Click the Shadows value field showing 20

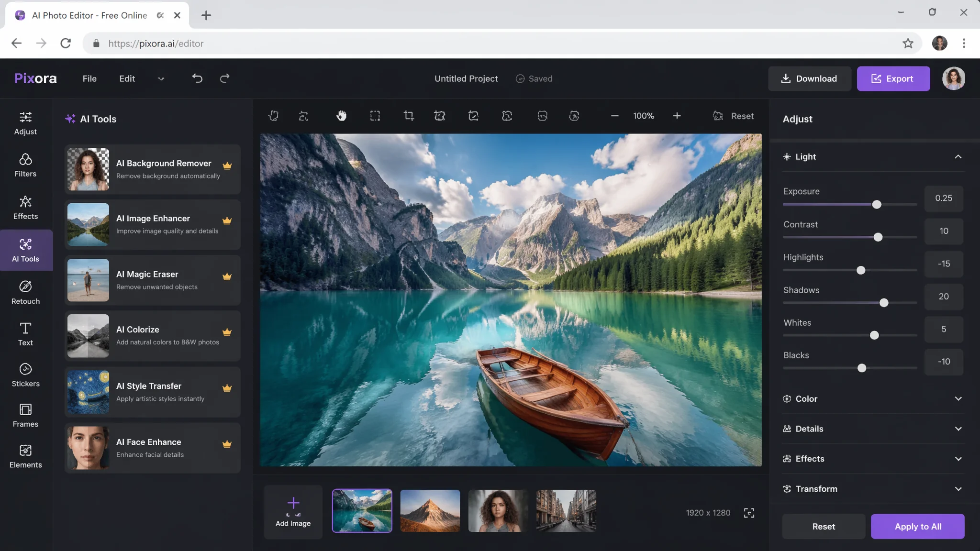943,297
